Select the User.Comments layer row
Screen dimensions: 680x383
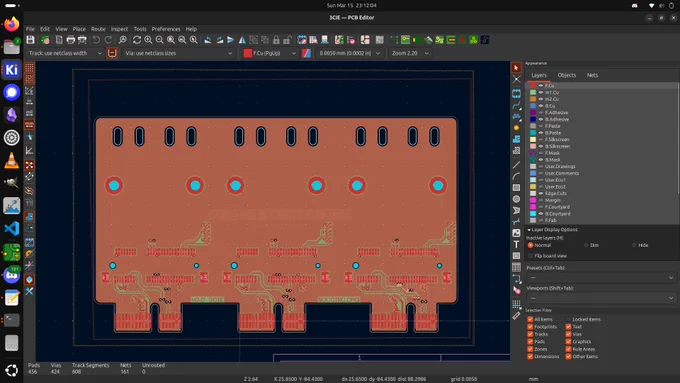click(x=601, y=173)
